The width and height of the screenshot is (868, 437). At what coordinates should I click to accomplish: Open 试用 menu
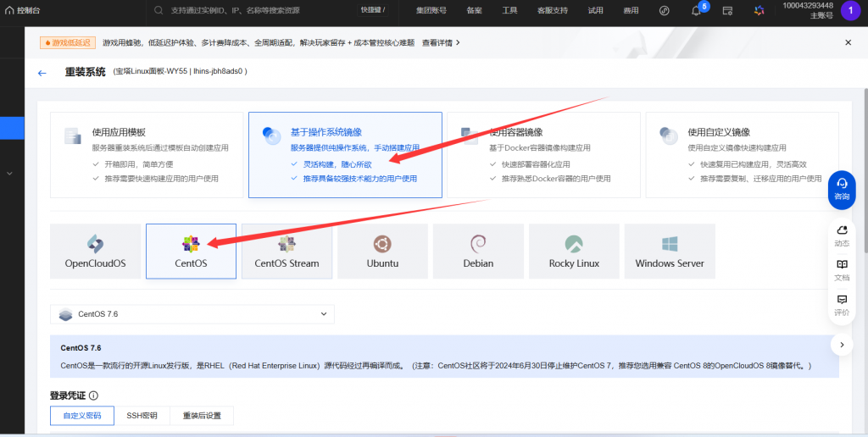tap(596, 10)
